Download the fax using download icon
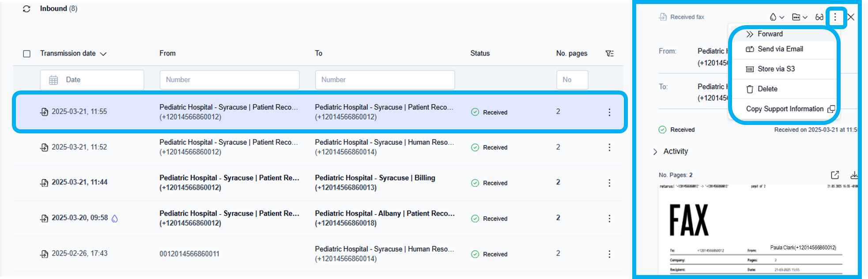 (x=854, y=175)
